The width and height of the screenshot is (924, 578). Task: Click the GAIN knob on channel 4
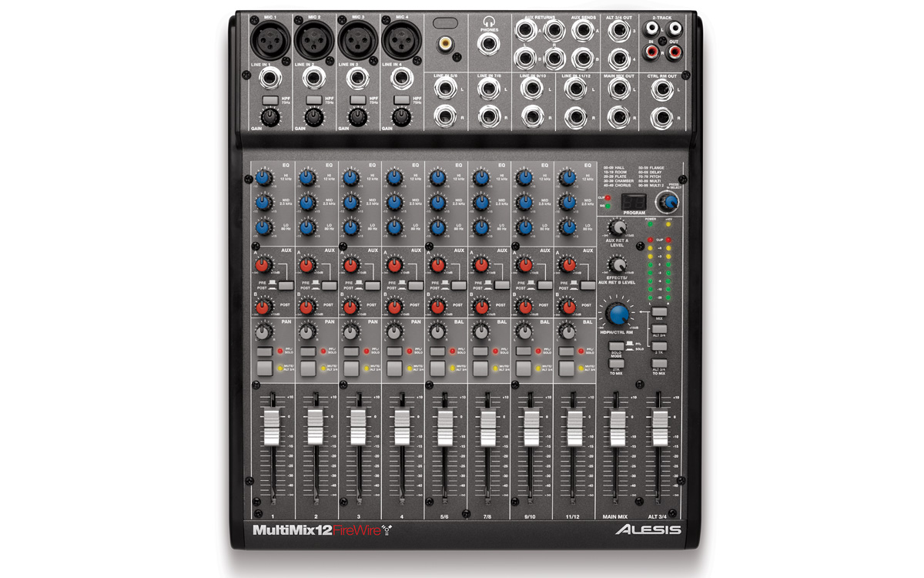pyautogui.click(x=400, y=118)
